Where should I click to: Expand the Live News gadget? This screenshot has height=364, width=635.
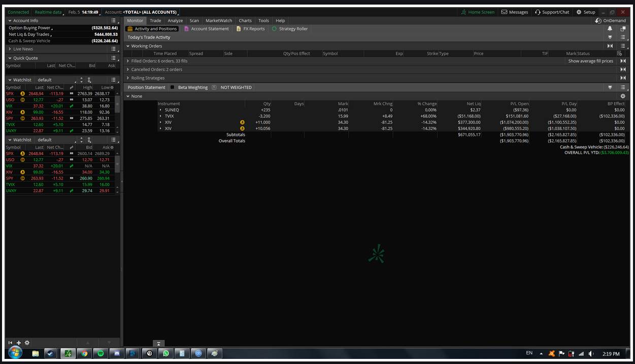(10, 49)
